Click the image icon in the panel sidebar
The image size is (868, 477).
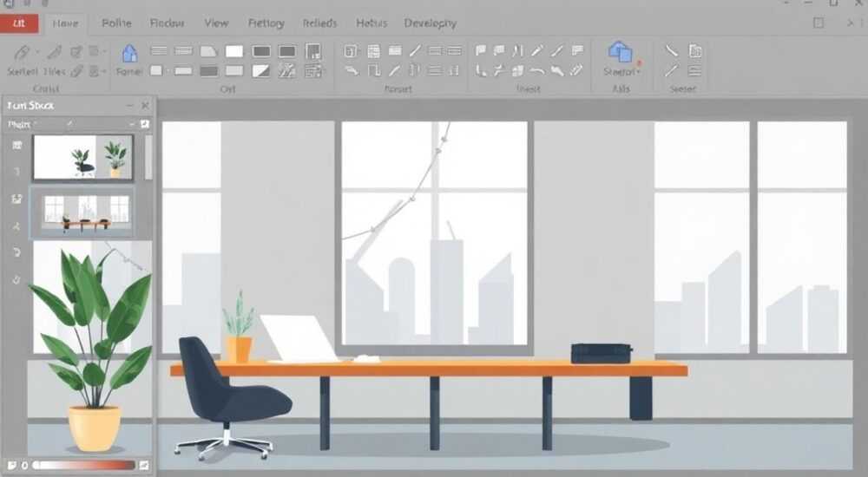pyautogui.click(x=16, y=199)
